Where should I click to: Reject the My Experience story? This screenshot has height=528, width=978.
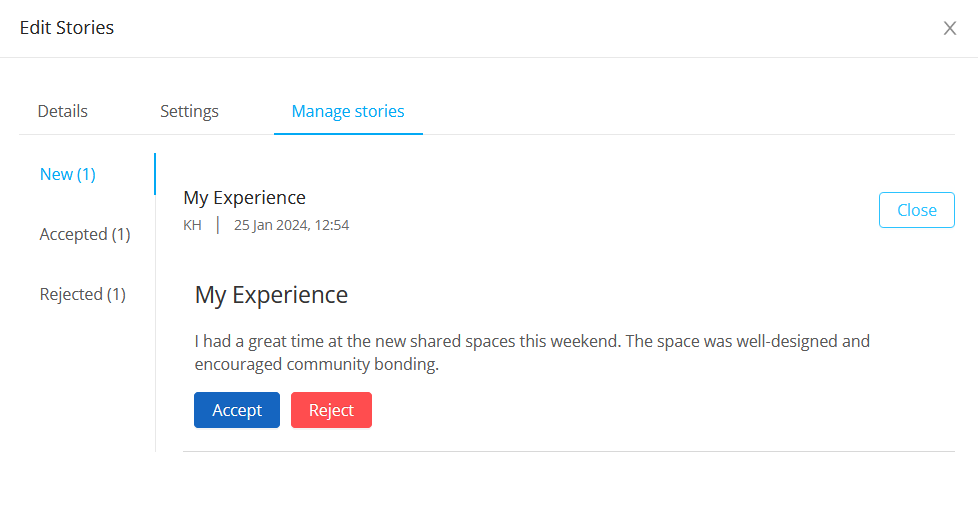click(331, 410)
